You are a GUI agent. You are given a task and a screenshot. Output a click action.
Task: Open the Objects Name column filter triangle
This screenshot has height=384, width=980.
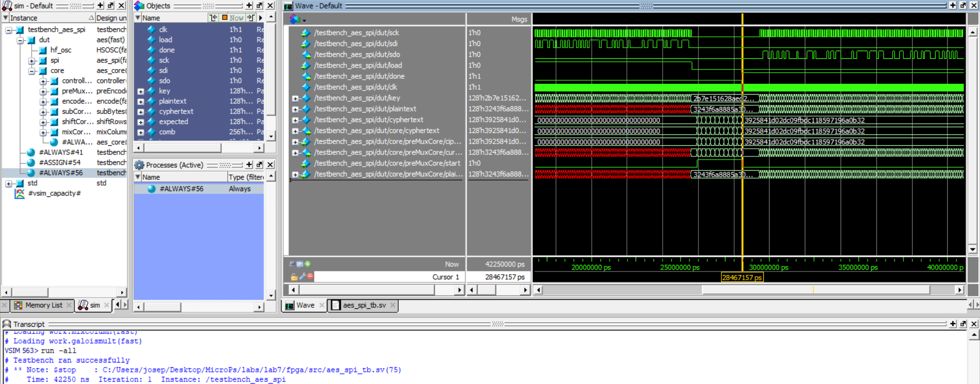tap(137, 17)
